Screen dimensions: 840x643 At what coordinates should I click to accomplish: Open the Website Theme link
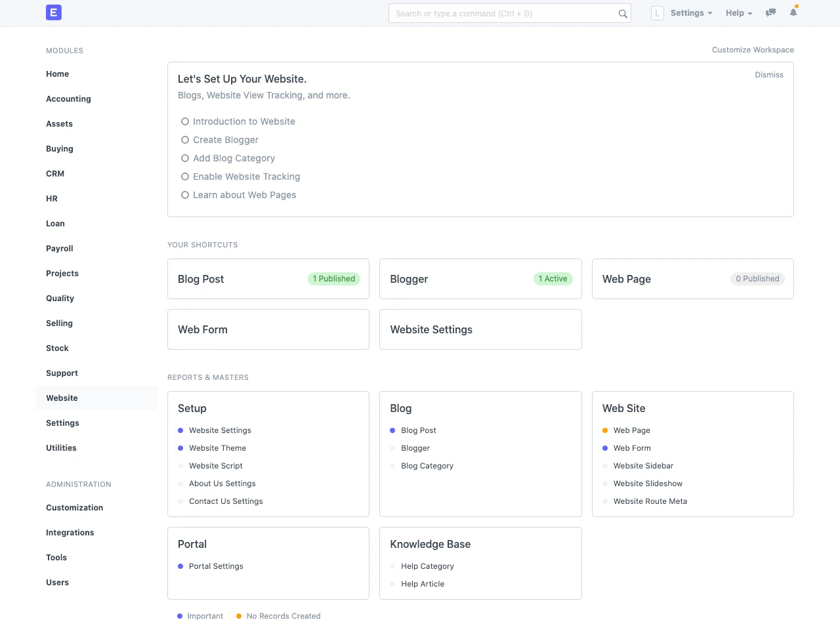(x=217, y=448)
